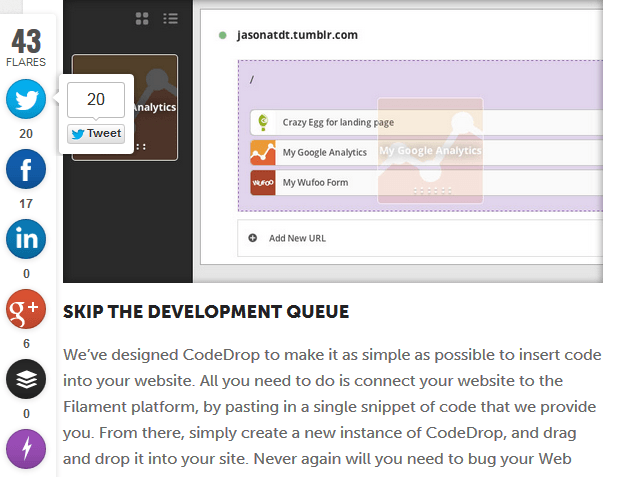Click the Buffer share icon
The width and height of the screenshot is (638, 477).
pos(26,379)
